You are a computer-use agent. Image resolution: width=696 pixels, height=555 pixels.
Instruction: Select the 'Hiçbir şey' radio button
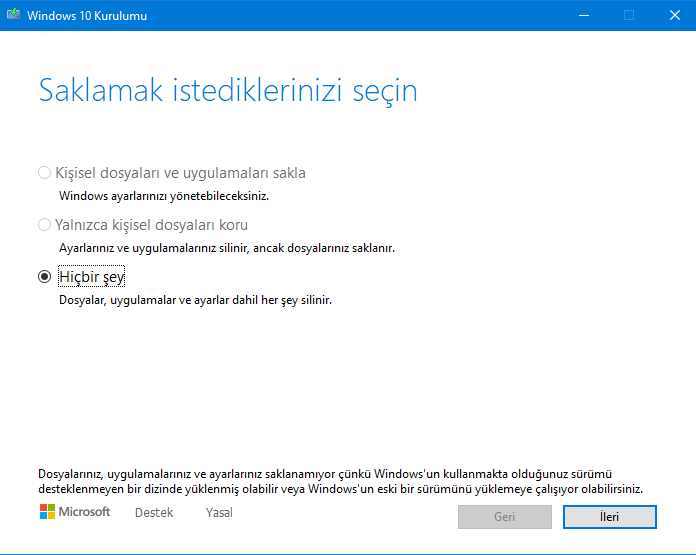(x=44, y=277)
